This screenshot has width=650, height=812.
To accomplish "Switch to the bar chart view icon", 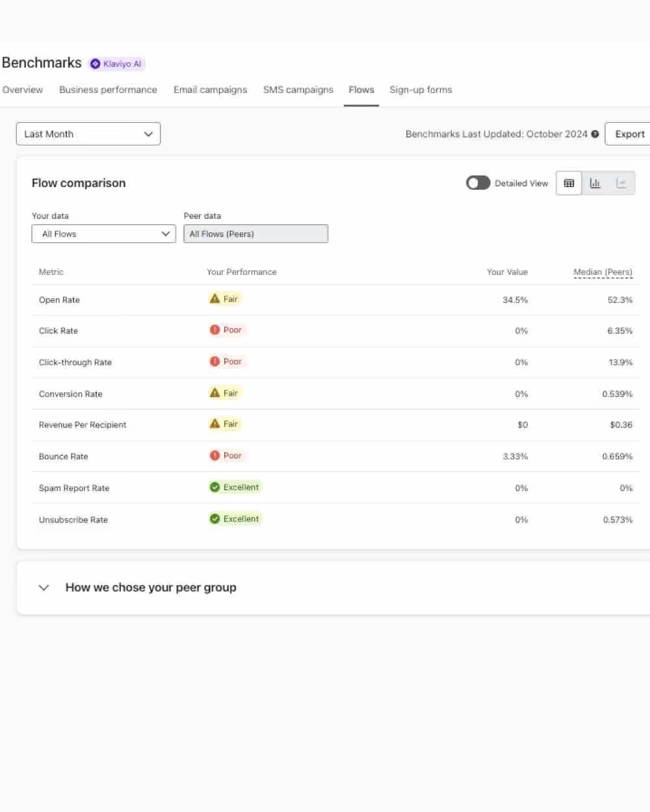I will [595, 184].
